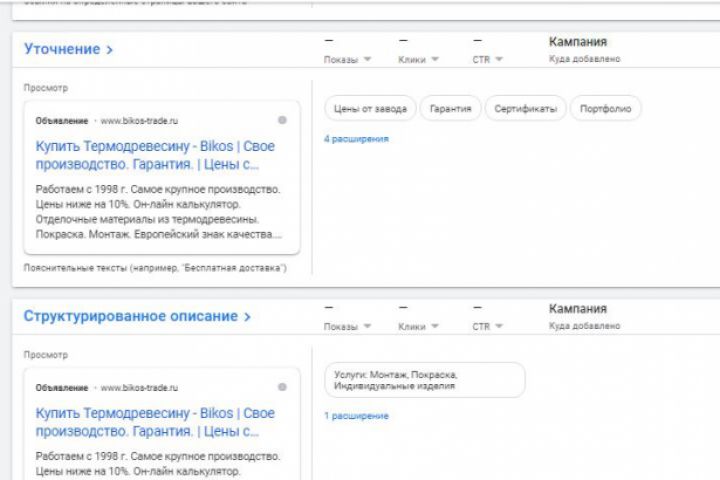The image size is (720, 480).
Task: Open the Уточнение section header
Action: click(x=68, y=49)
